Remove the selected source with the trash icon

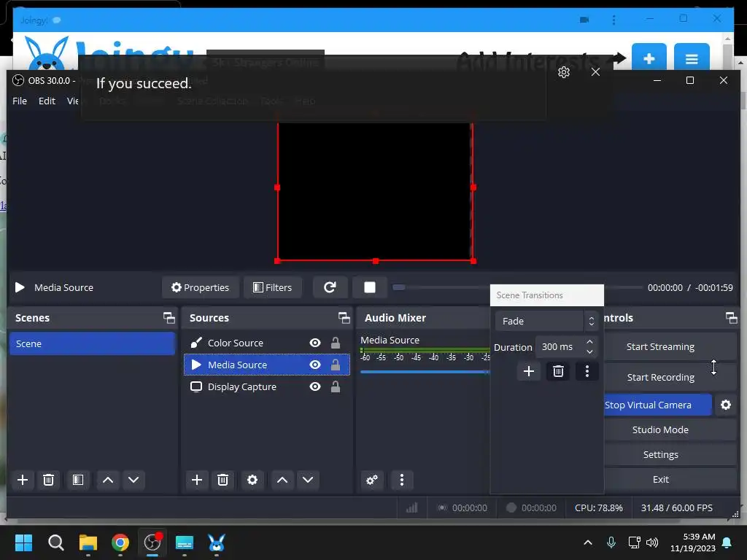tap(222, 480)
